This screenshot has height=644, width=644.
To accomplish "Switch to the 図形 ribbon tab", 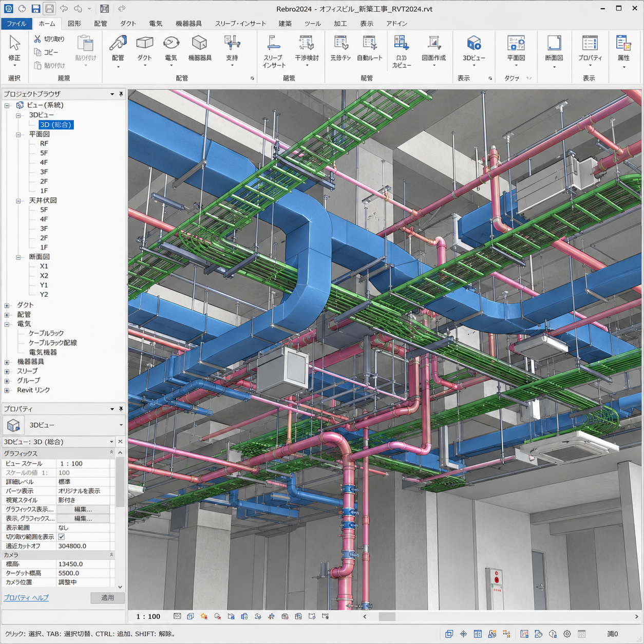I will click(x=74, y=24).
